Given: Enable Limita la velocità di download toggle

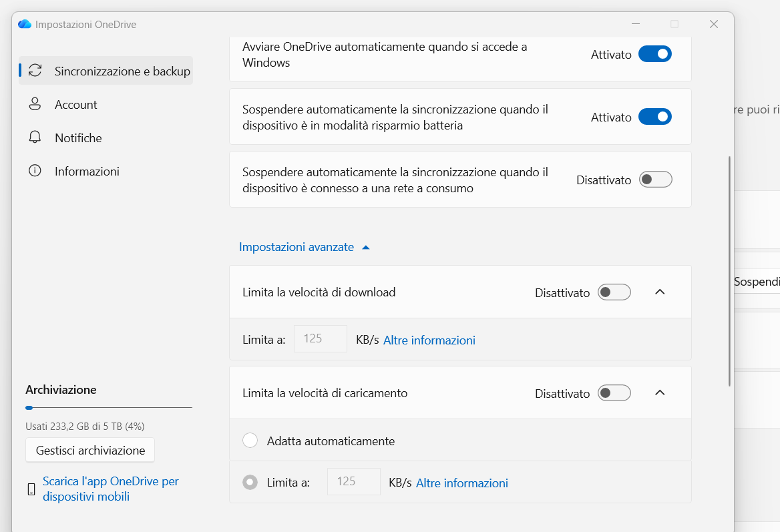Looking at the screenshot, I should pyautogui.click(x=614, y=292).
